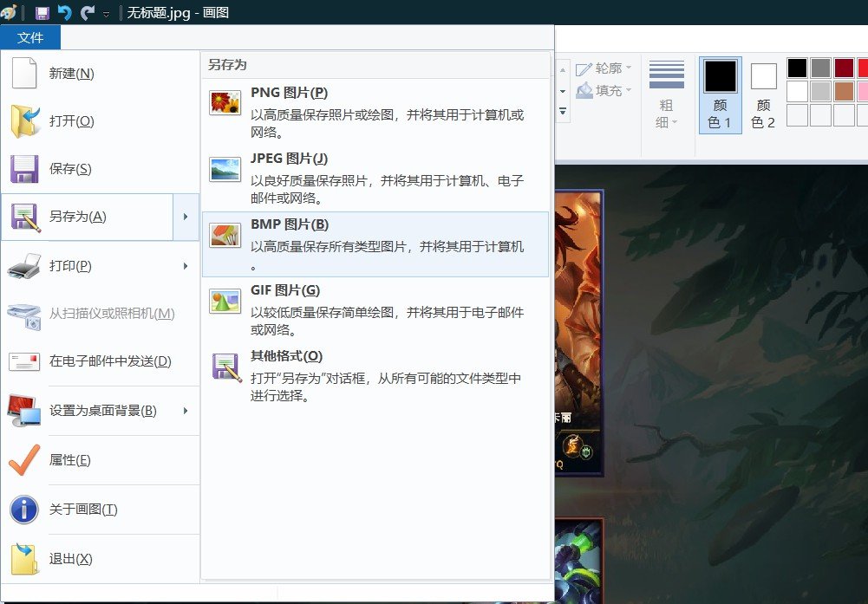This screenshot has height=604, width=868.
Task: Click the 其他格式 floppy icon
Action: (225, 367)
